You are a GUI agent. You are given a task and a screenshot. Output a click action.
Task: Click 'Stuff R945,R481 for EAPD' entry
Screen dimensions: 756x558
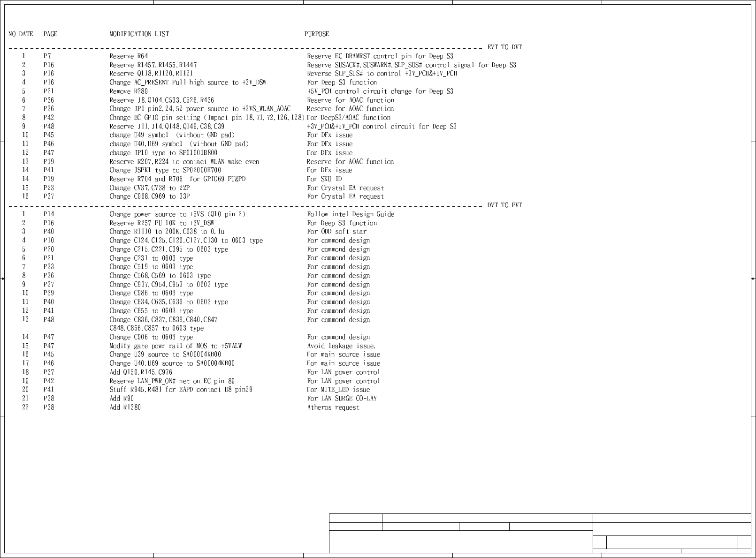181,389
